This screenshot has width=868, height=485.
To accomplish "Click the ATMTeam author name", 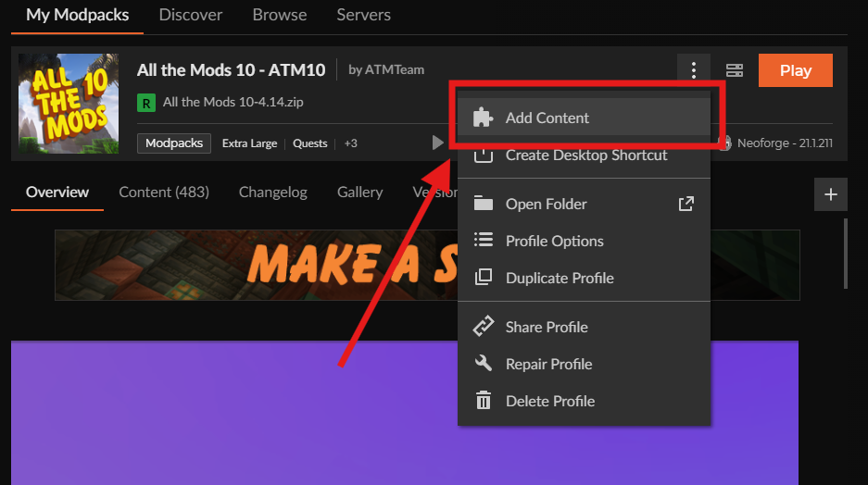I will (395, 69).
